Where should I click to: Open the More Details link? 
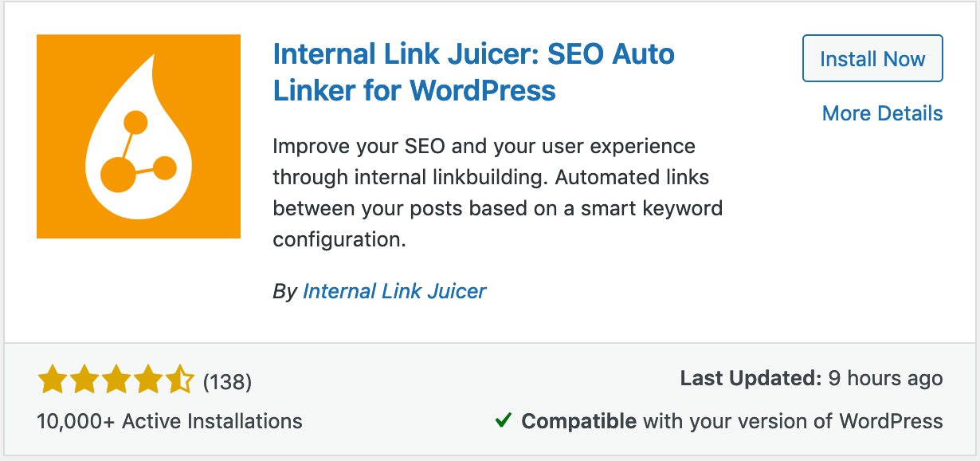(882, 113)
